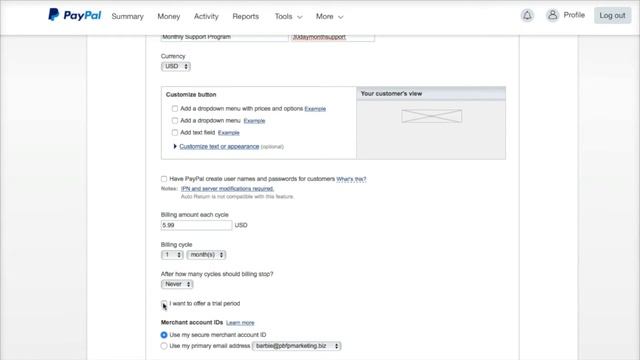This screenshot has height=360, width=640.
Task: Select 'Use my primary email address' radio
Action: (164, 346)
